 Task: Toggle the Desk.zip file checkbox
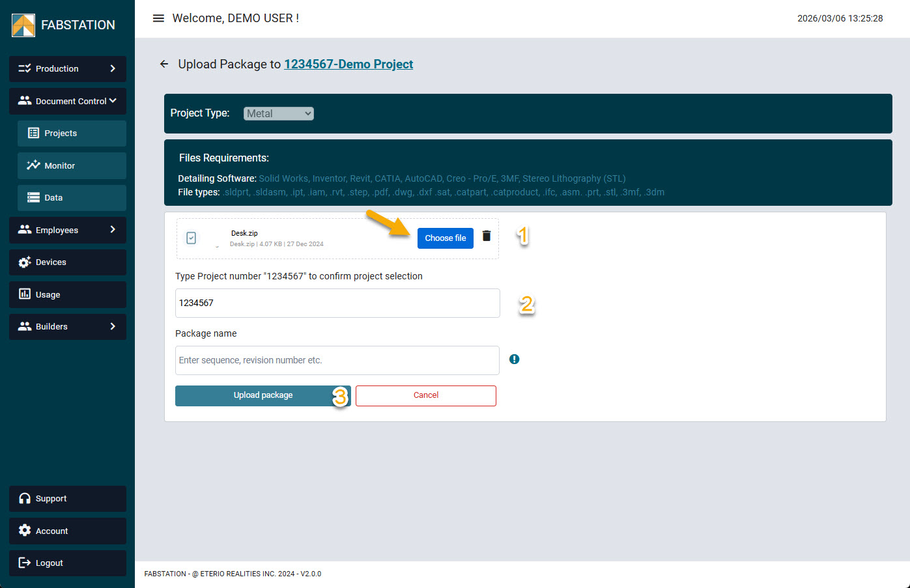click(192, 238)
